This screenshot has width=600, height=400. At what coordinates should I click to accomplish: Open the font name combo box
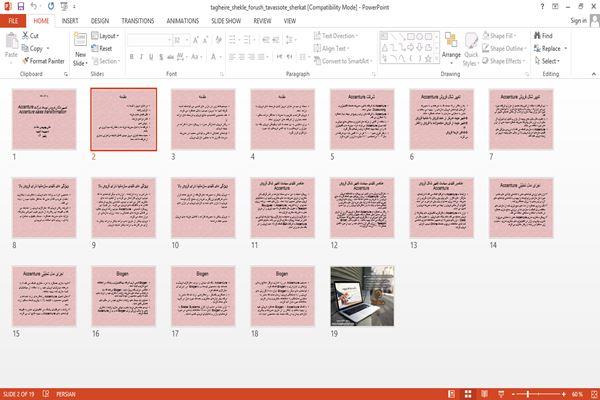(150, 40)
